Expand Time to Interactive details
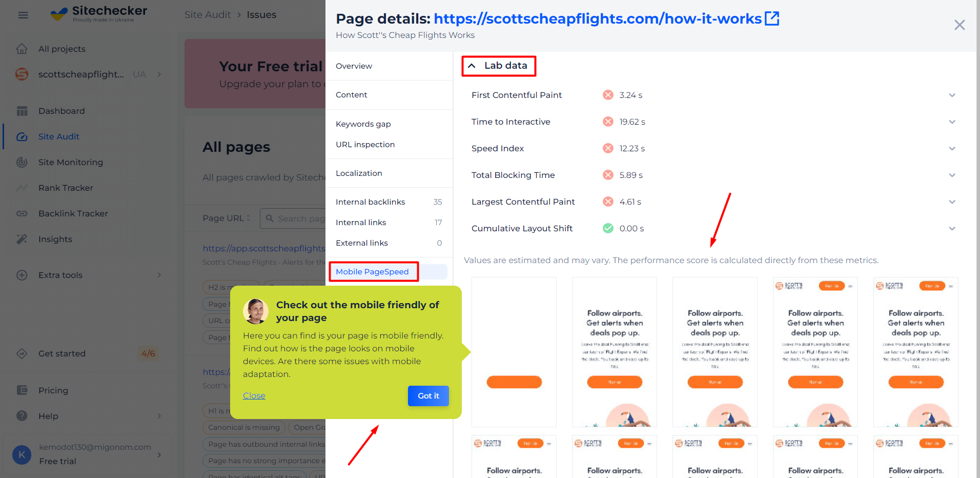The height and width of the screenshot is (478, 980). click(x=952, y=122)
